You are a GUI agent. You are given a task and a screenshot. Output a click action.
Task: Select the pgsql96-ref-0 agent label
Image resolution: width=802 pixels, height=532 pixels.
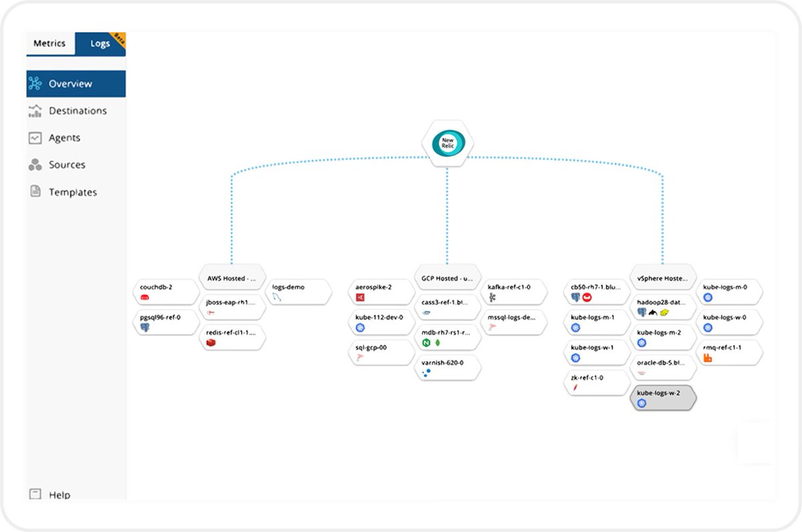[160, 317]
